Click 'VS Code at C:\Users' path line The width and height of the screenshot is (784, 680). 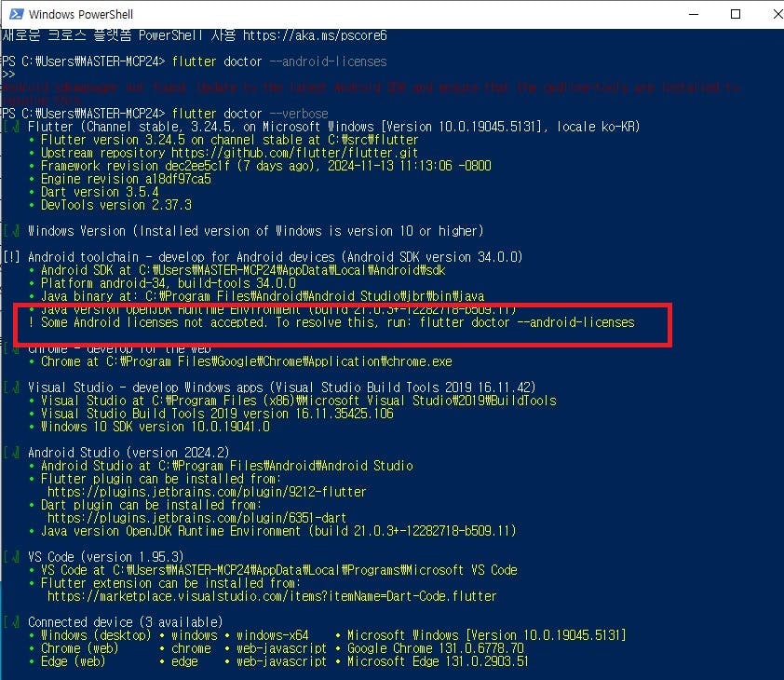click(279, 569)
